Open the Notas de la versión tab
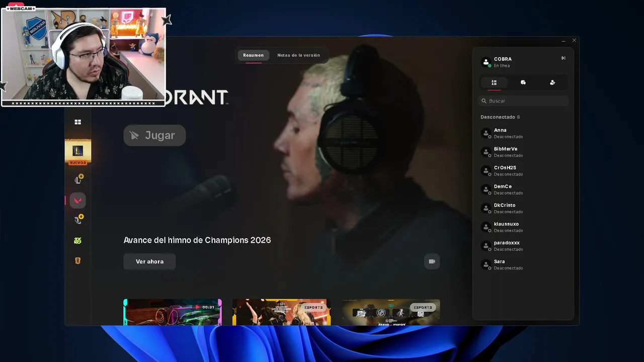Image resolution: width=644 pixels, height=362 pixels. (x=298, y=55)
